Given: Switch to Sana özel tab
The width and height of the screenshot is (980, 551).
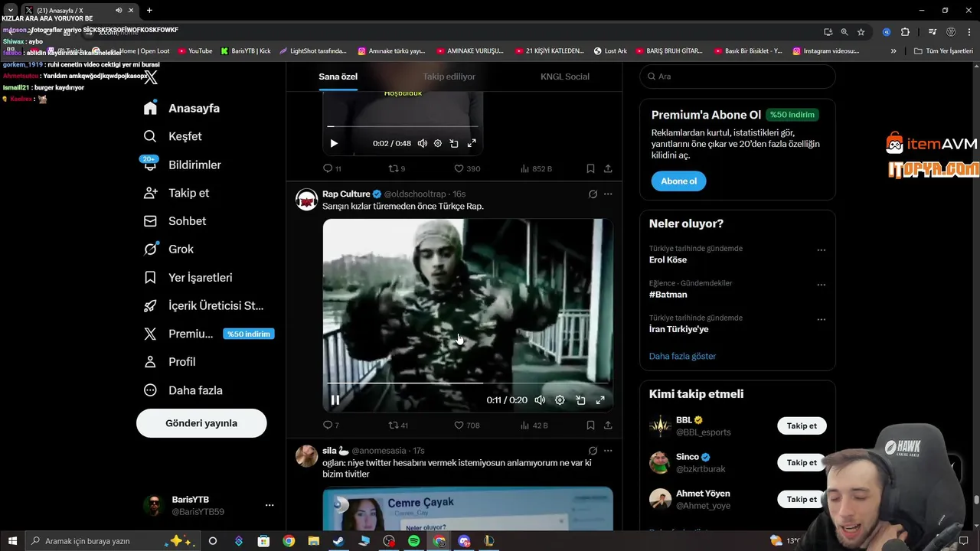Looking at the screenshot, I should (x=338, y=77).
